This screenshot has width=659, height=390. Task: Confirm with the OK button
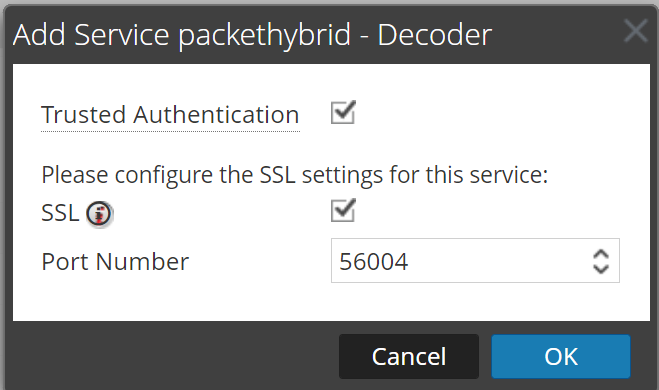[561, 356]
